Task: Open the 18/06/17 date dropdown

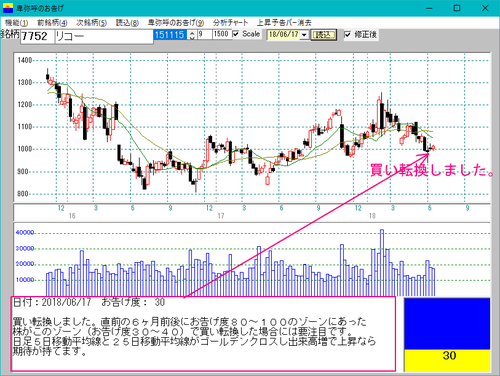Action: [304, 35]
